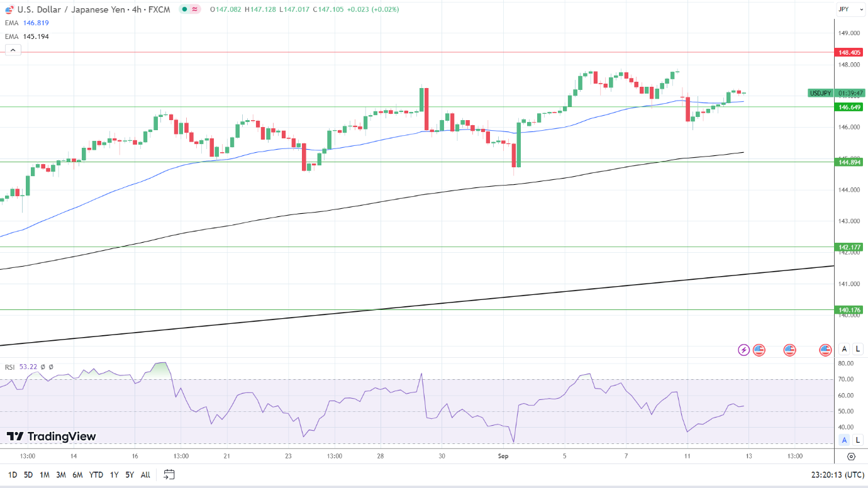Select the 5D time range
This screenshot has height=488, width=868.
(x=28, y=475)
